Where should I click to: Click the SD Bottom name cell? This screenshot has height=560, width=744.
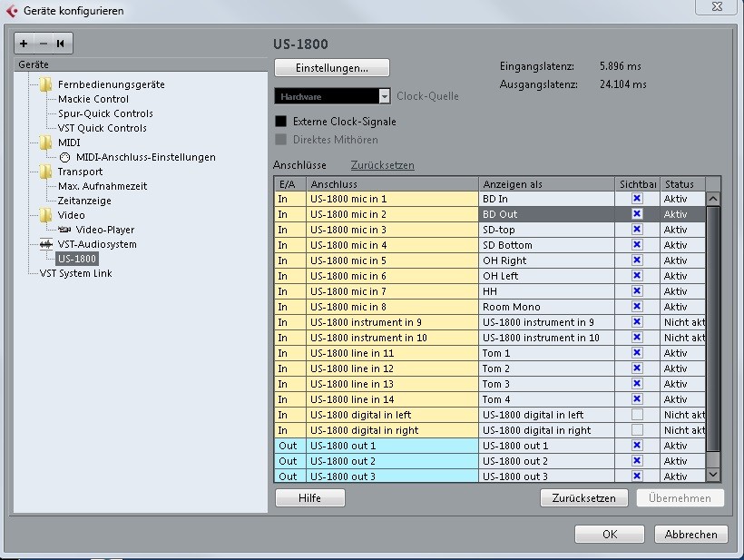pyautogui.click(x=546, y=245)
